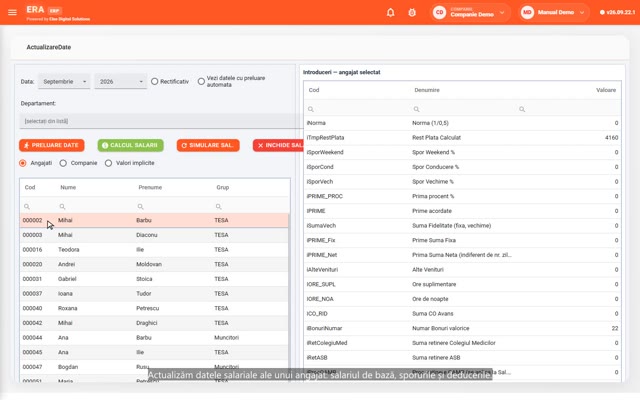Select the Angajati radio button
The image size is (640, 400).
pyautogui.click(x=23, y=163)
